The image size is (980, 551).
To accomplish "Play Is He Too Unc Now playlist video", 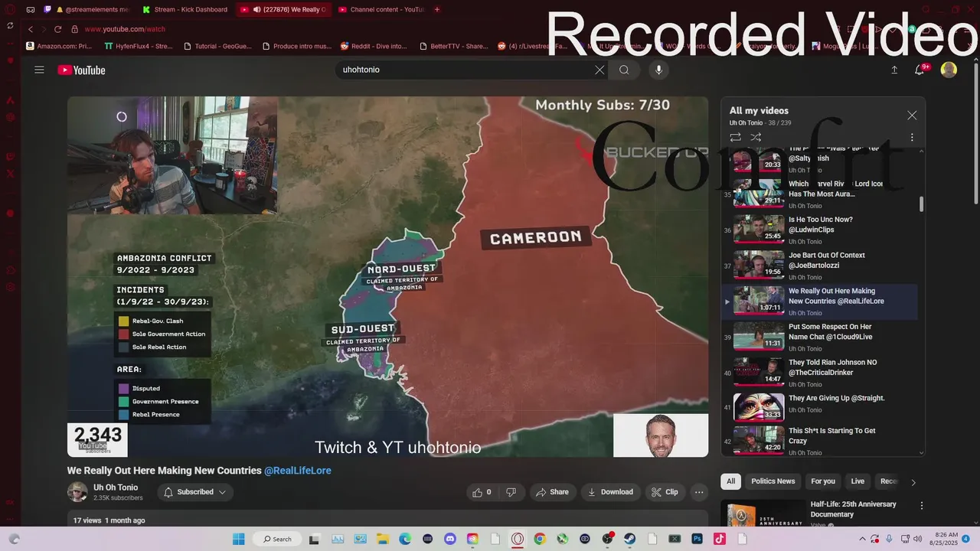I will coord(820,230).
